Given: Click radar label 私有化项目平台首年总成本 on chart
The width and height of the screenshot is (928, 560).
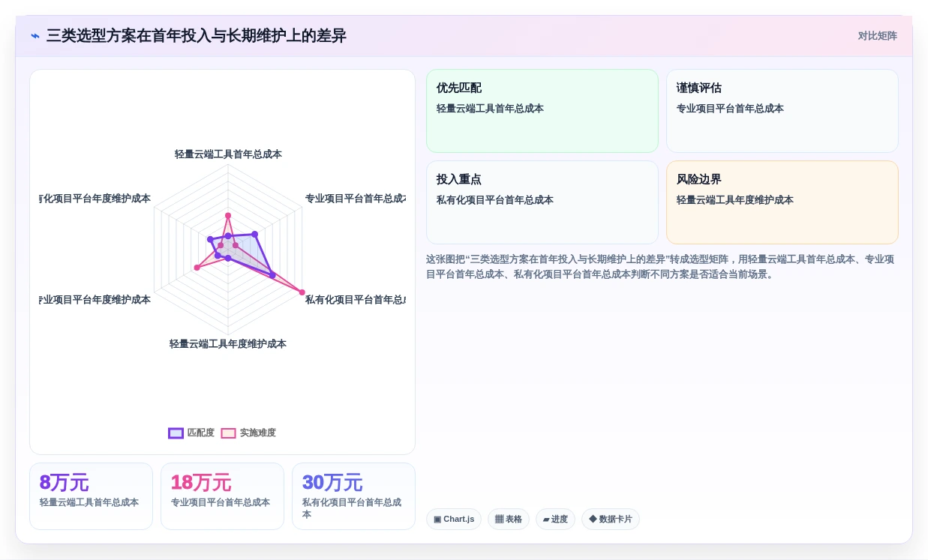Looking at the screenshot, I should coord(355,300).
